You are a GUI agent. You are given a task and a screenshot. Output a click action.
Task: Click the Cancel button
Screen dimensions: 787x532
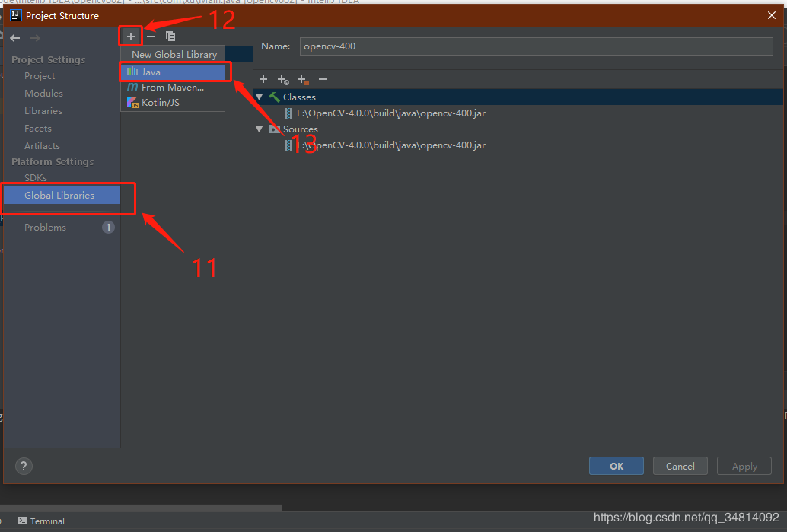(x=680, y=466)
